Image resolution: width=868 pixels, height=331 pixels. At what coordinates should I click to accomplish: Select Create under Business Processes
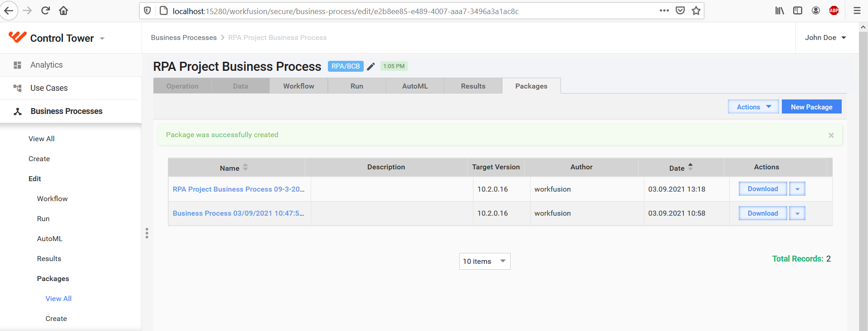(x=39, y=159)
